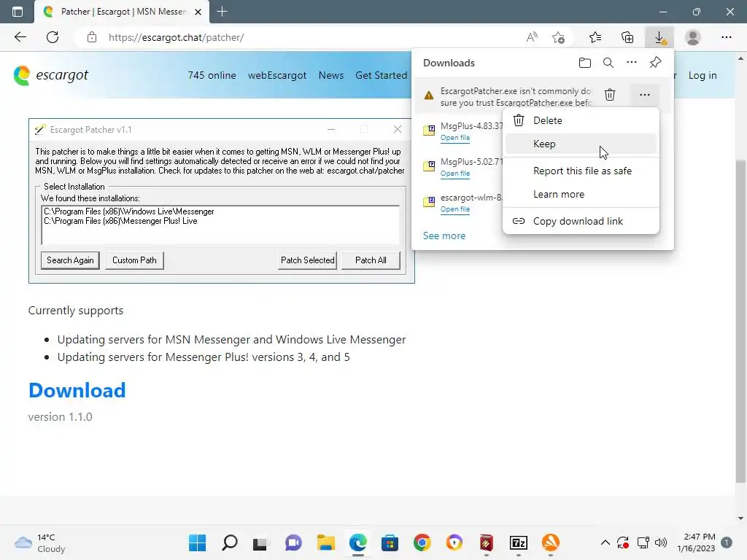747x560 pixels.
Task: Close the Patcher | Escargot tab
Action: (198, 12)
